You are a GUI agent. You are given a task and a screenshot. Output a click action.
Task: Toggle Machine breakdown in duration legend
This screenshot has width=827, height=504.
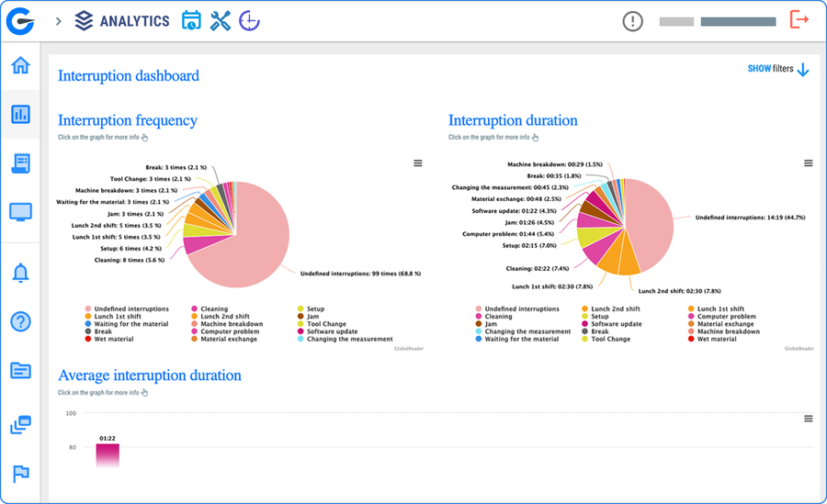pos(724,331)
